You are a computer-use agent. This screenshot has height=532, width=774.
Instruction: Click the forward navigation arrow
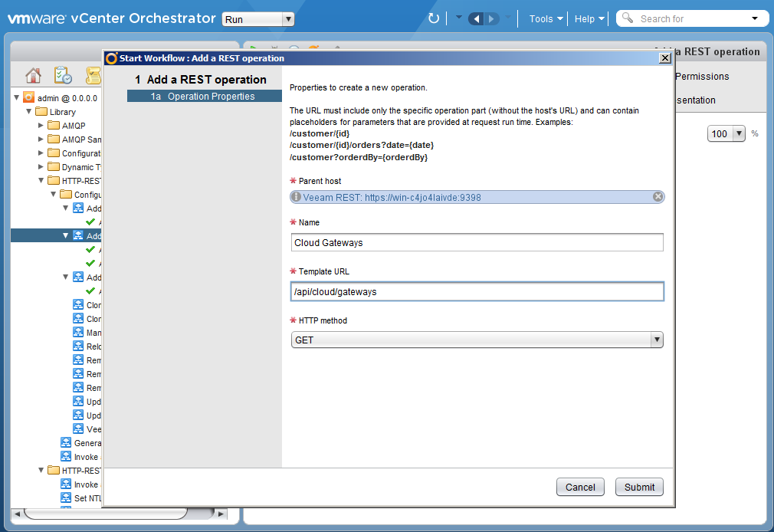tap(492, 18)
